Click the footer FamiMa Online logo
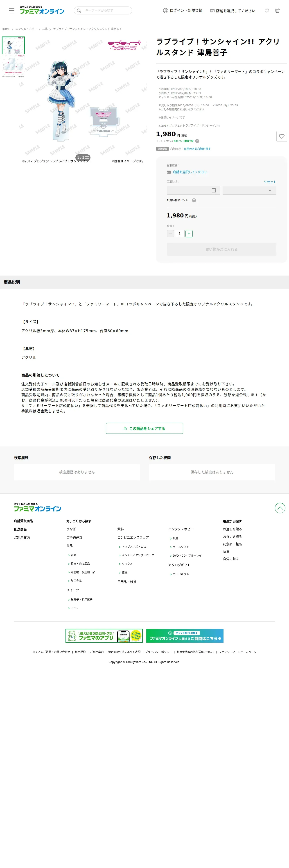 37,507
